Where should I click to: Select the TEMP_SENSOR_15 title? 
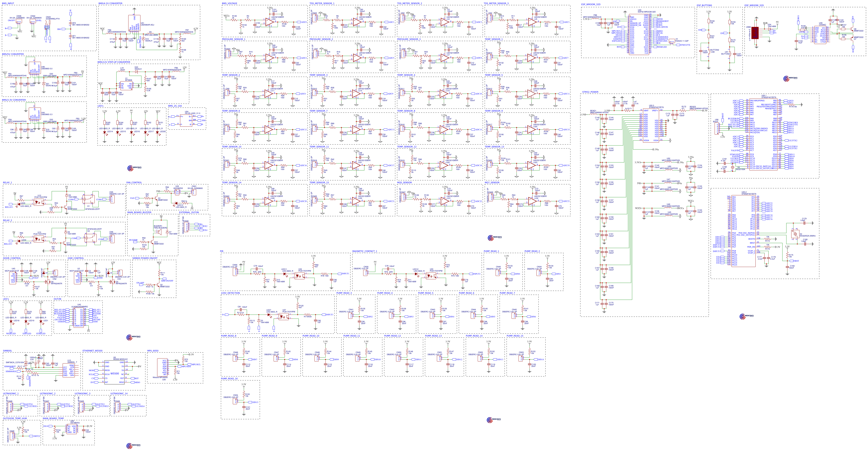coord(319,183)
